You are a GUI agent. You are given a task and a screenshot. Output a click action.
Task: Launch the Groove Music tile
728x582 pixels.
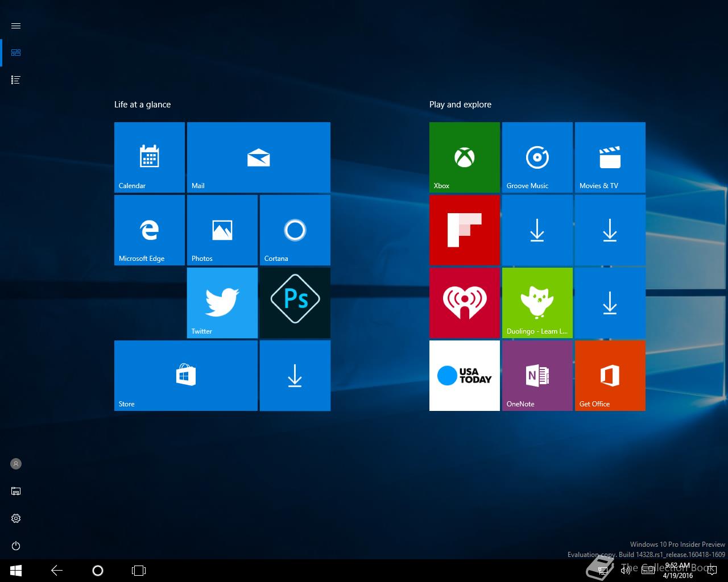[x=537, y=157]
